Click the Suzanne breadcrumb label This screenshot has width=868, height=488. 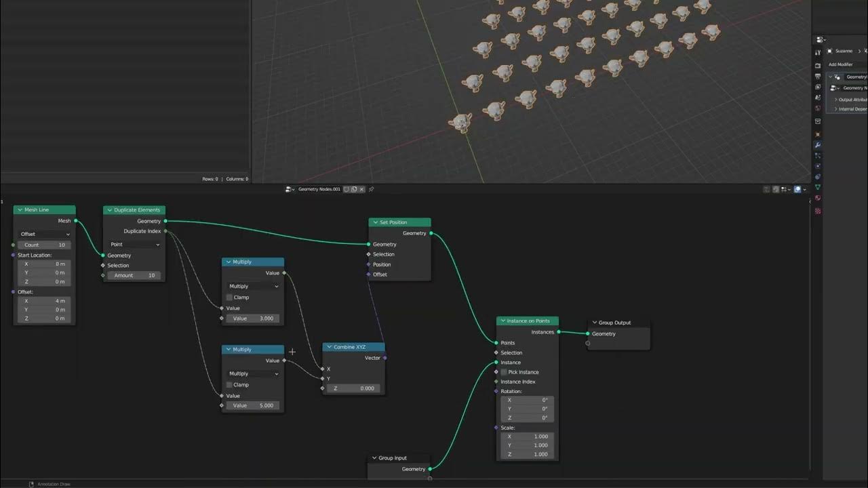844,51
